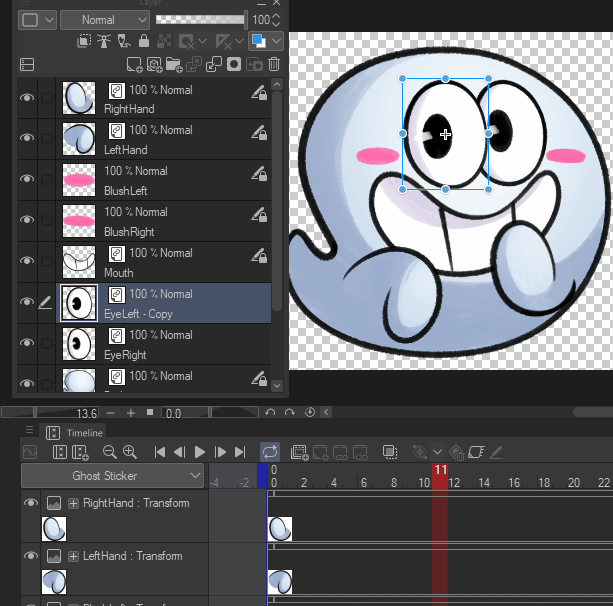
Task: Click the New layer folder icon
Action: point(174,65)
